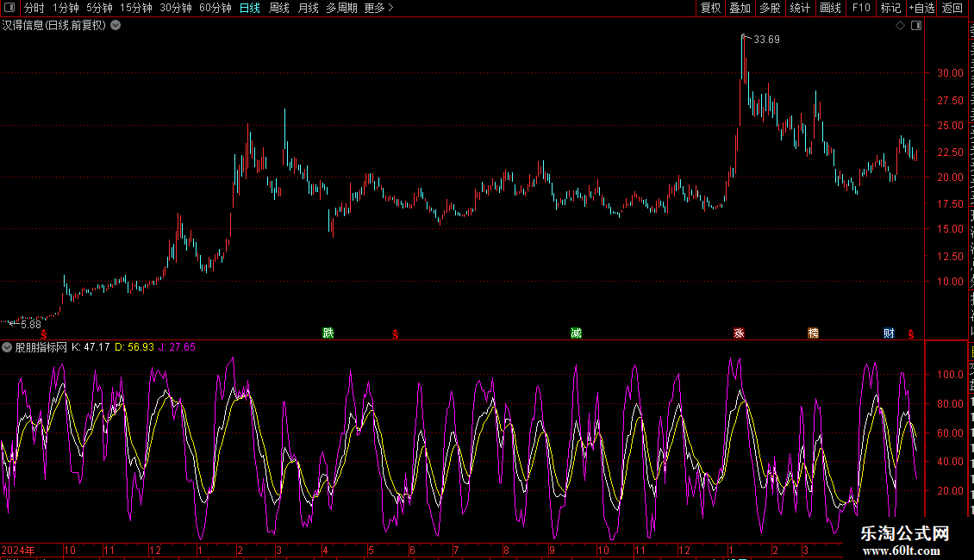This screenshot has height=560, width=974.
Task: Click the K: 47.17 indicator value
Action: pos(91,347)
